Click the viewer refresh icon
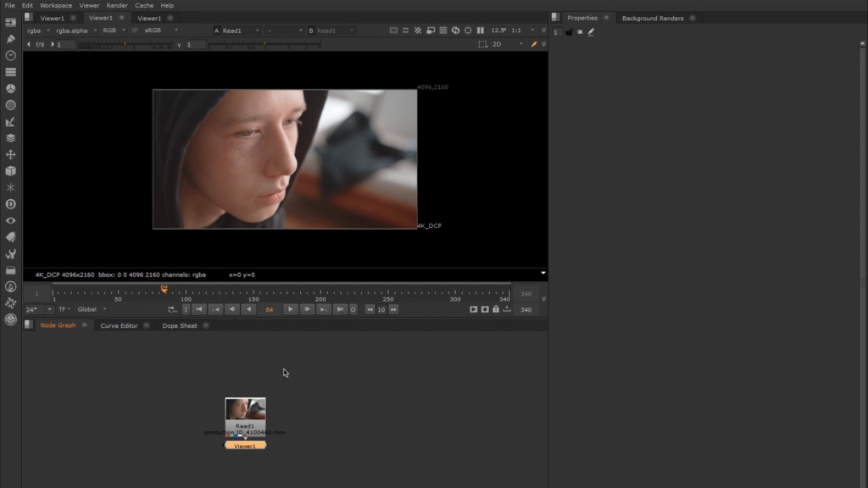Image resolution: width=868 pixels, height=488 pixels. pyautogui.click(x=455, y=30)
